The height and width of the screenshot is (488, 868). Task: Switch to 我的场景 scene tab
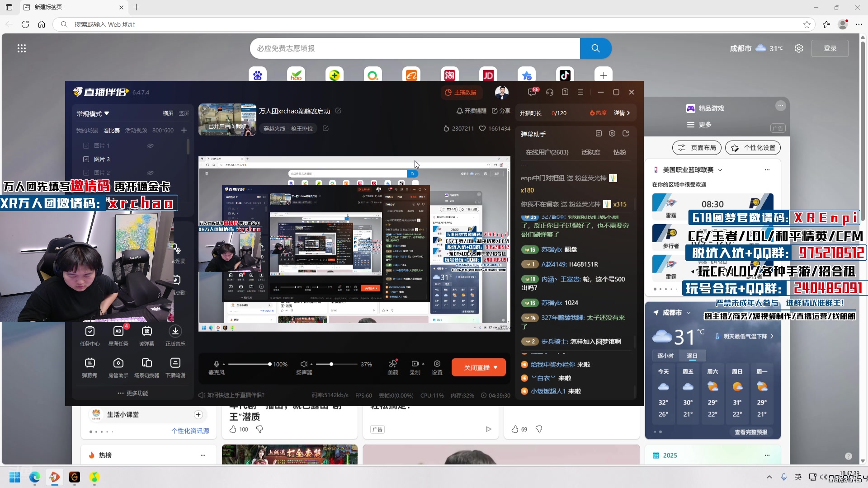point(87,130)
